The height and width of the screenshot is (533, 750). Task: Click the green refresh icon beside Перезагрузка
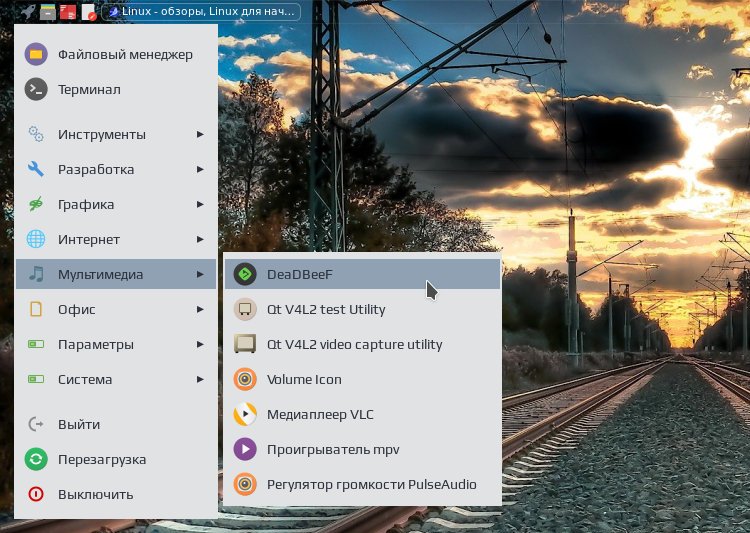point(36,459)
